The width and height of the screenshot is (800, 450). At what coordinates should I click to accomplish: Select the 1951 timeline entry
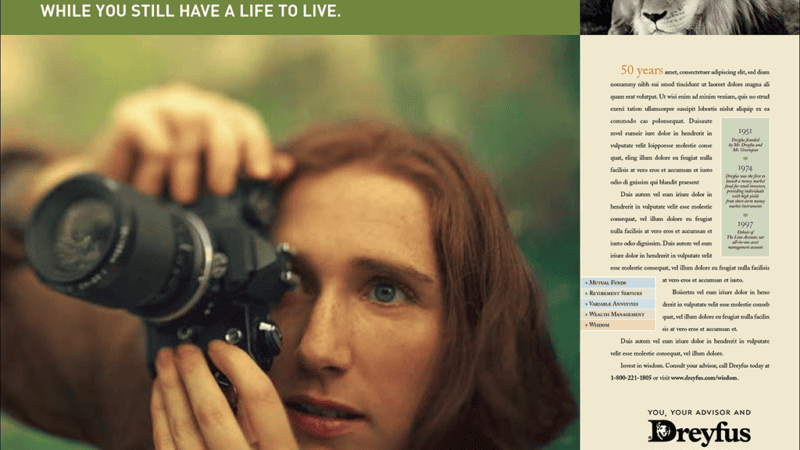(745, 141)
